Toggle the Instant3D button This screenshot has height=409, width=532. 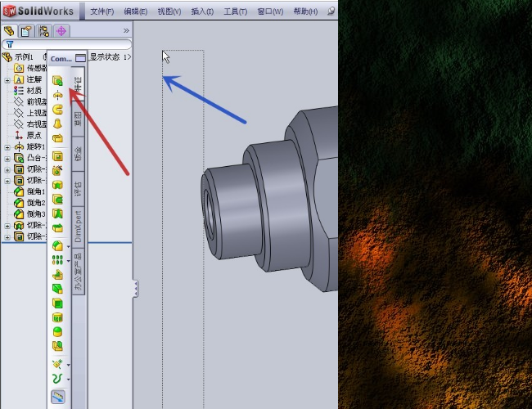(x=58, y=397)
